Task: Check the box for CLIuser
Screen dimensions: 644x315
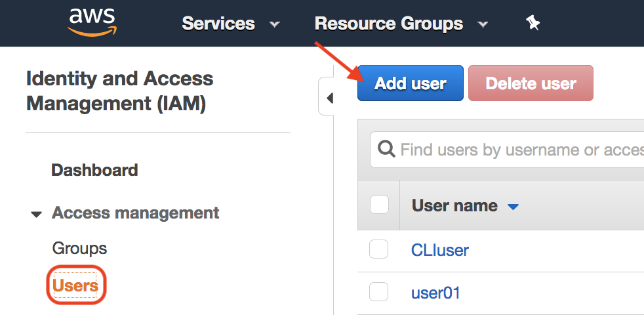Action: coord(378,249)
